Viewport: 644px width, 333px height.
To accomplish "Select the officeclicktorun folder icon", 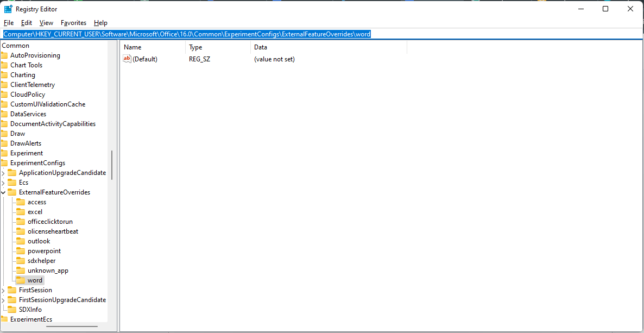I will [21, 221].
